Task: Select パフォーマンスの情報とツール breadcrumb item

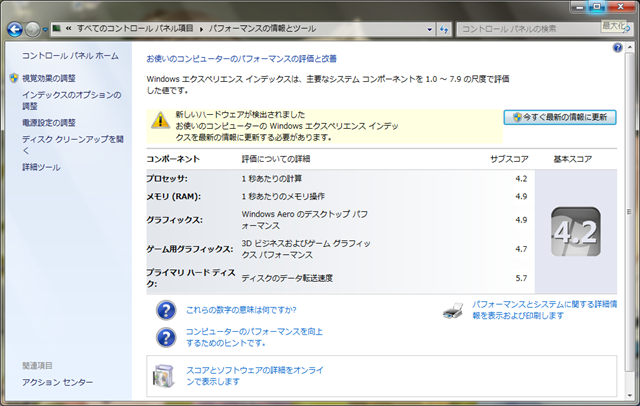Action: (x=262, y=29)
